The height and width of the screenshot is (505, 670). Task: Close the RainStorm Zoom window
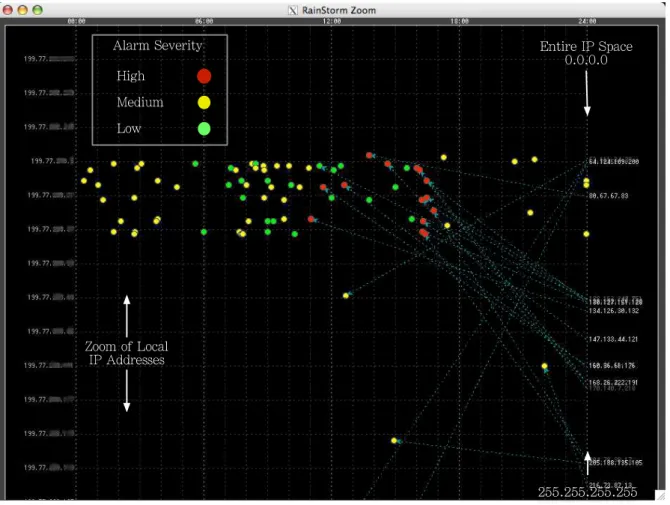pos(8,10)
